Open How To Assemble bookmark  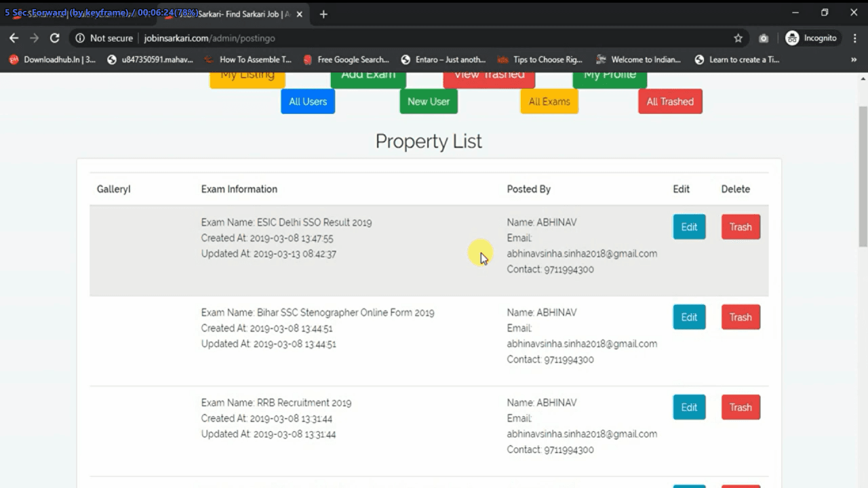point(248,60)
